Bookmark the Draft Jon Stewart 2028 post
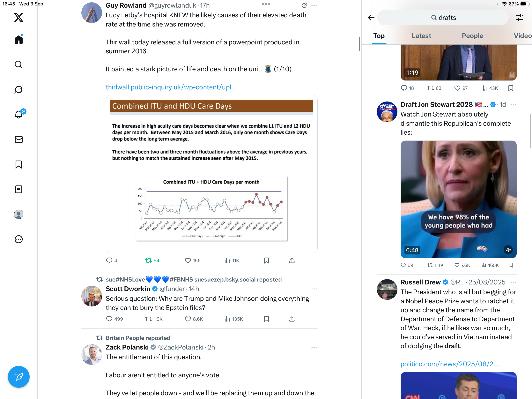 point(511,265)
